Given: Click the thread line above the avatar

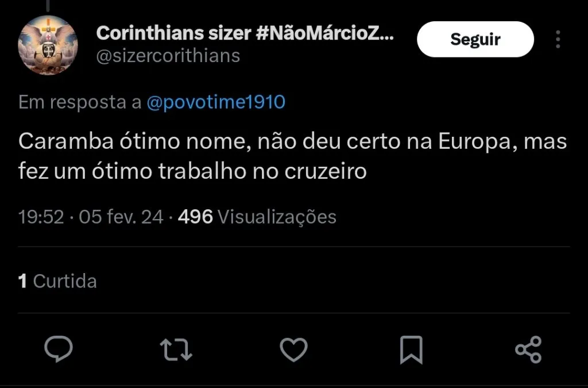Looking at the screenshot, I should (48, 5).
